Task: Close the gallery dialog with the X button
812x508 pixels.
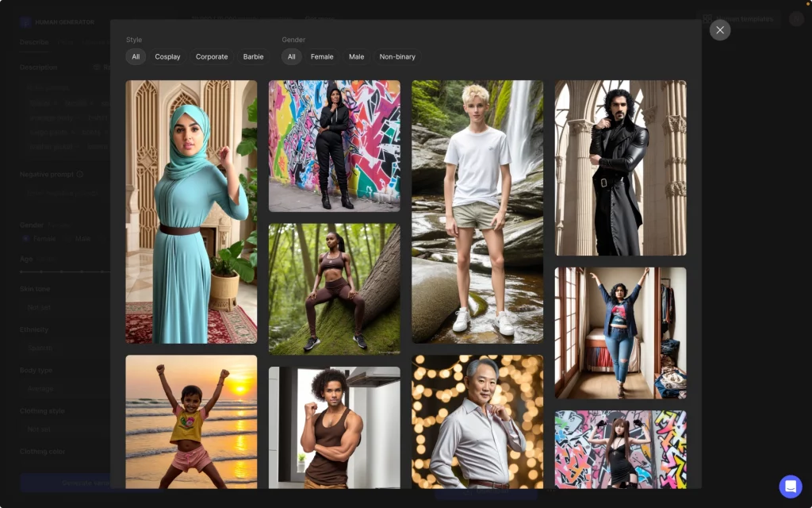Action: [x=720, y=30]
